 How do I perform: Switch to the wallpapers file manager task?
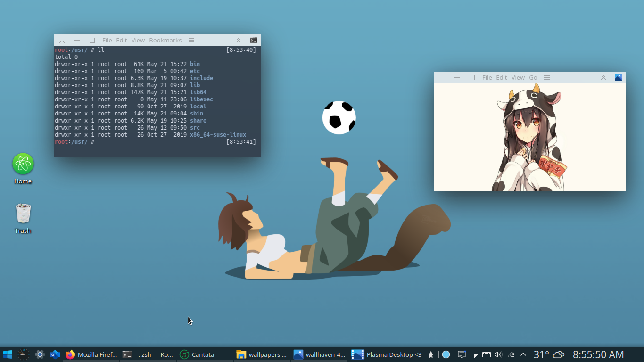pos(262,354)
